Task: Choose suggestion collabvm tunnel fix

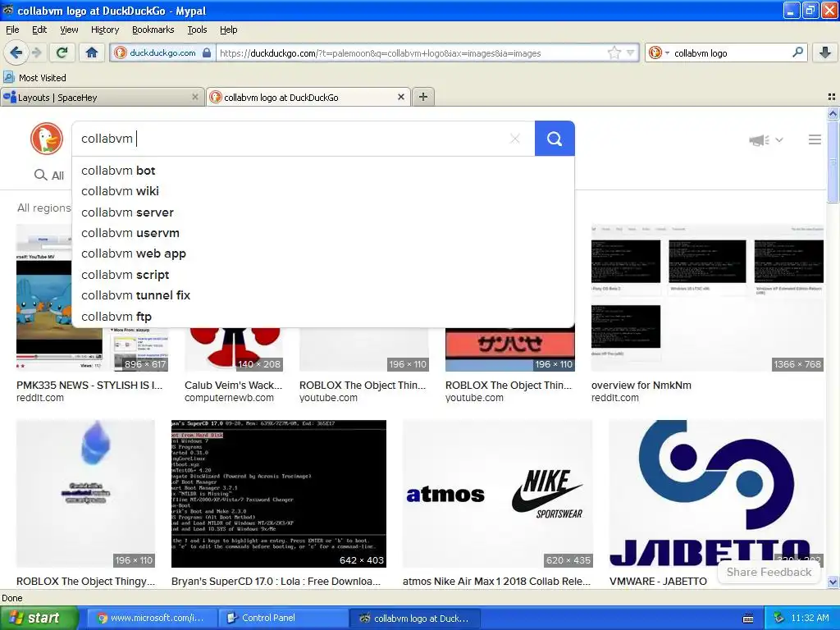Action: pyautogui.click(x=323, y=295)
